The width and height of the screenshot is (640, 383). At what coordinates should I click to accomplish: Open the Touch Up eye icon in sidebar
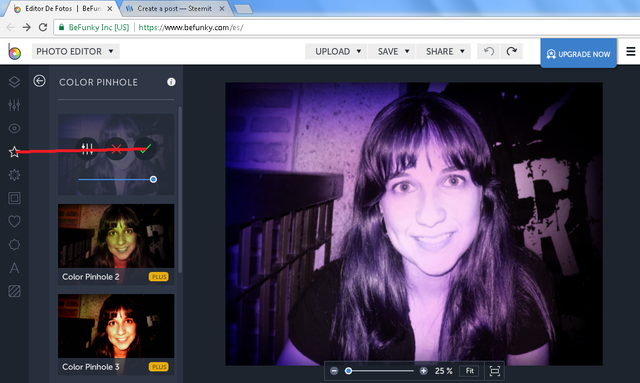coord(14,129)
